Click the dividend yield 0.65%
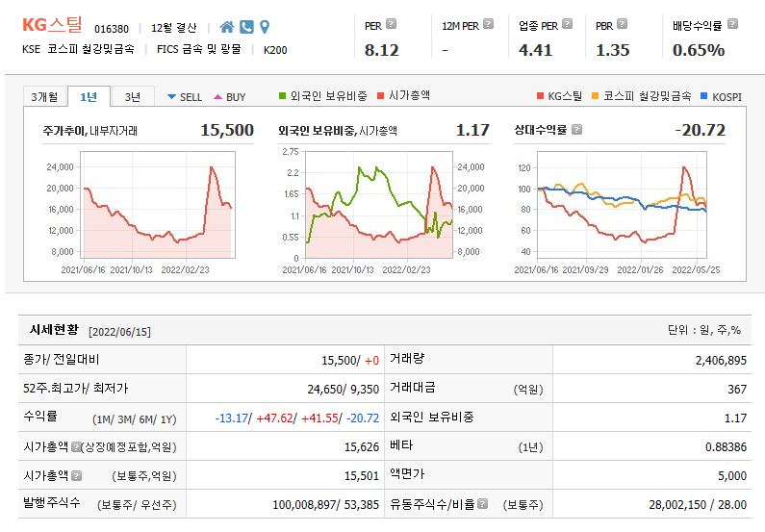 click(699, 50)
